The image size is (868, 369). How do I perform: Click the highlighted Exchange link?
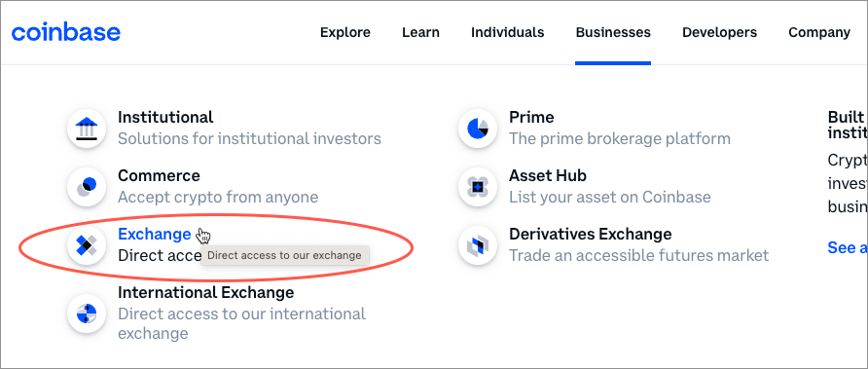[155, 235]
